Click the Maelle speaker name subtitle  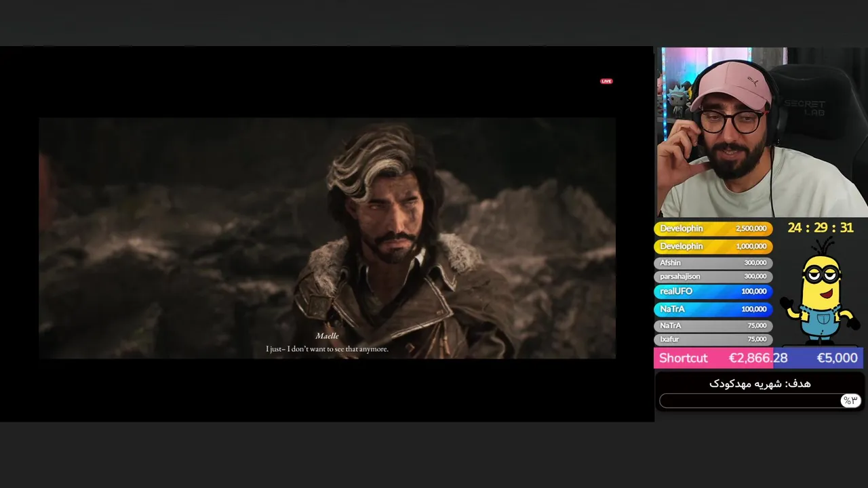point(327,335)
